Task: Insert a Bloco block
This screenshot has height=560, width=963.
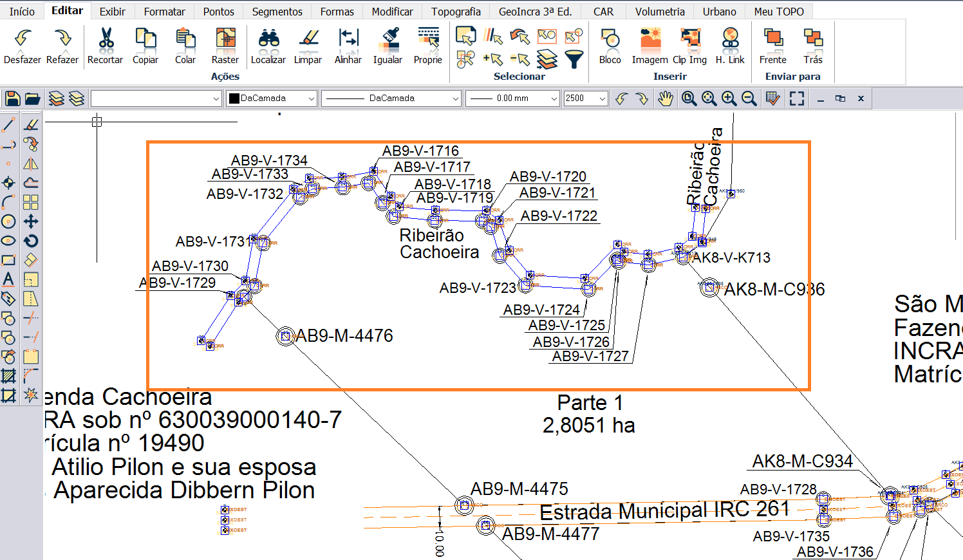Action: (x=610, y=39)
